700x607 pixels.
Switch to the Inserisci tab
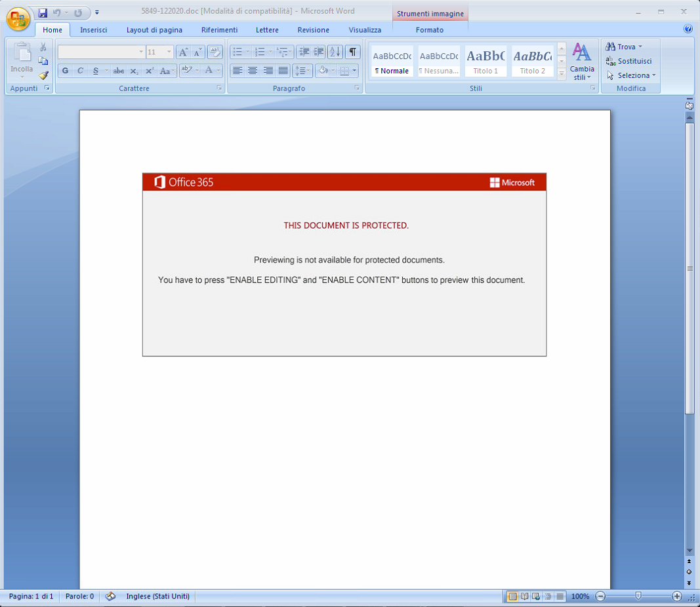tap(93, 30)
